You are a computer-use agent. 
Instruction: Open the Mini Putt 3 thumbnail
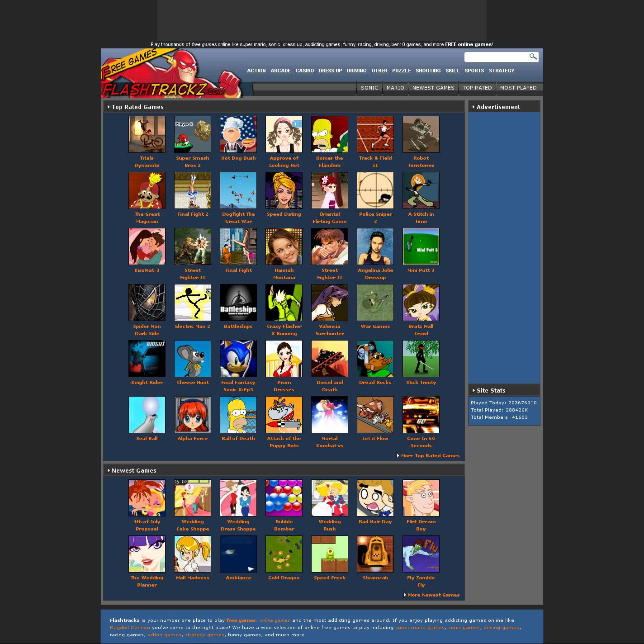421,246
